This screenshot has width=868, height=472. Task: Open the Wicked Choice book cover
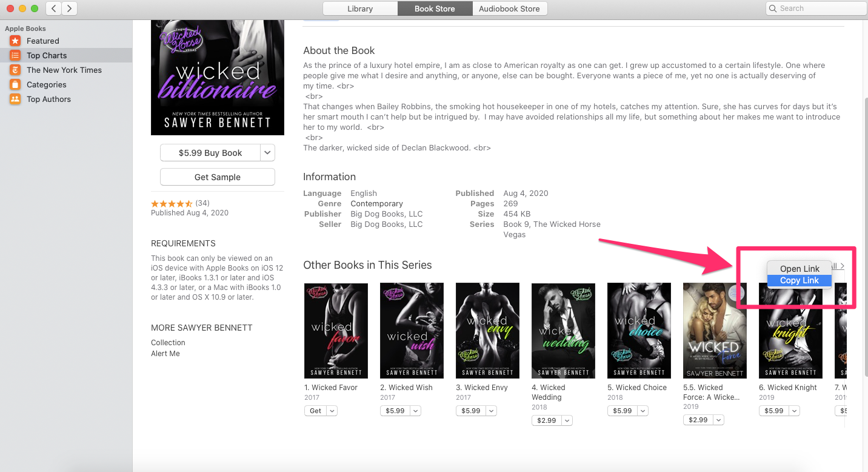(x=639, y=331)
